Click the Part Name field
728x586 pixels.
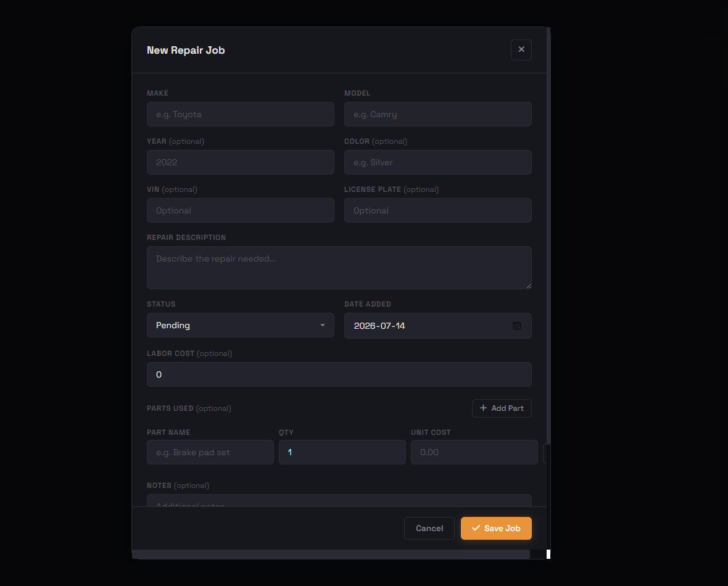click(x=210, y=452)
